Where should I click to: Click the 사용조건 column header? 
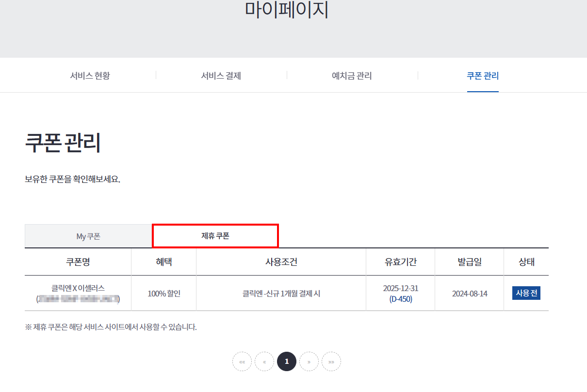click(281, 262)
